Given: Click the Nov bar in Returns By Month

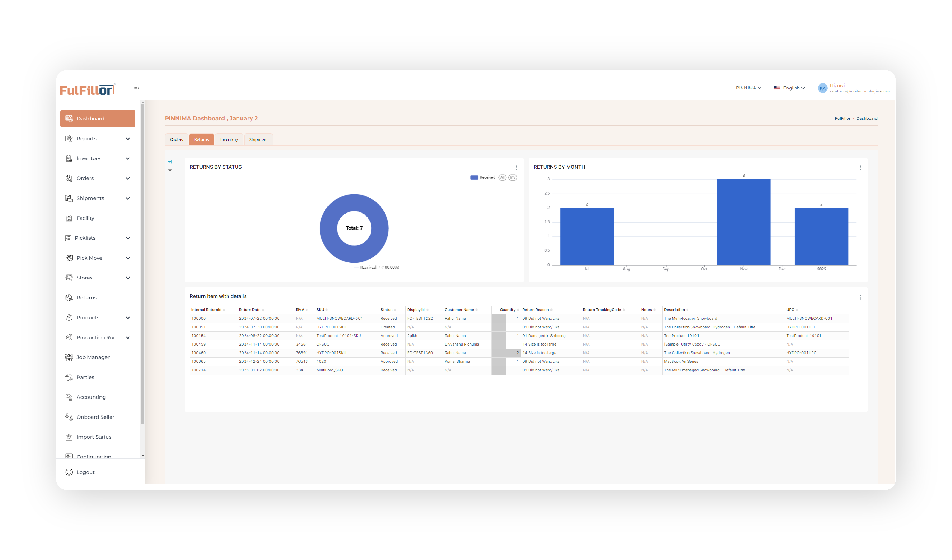Looking at the screenshot, I should tap(743, 222).
